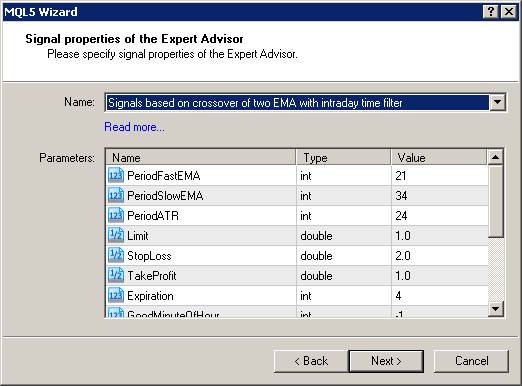Cancel the wizard

pyautogui.click(x=471, y=361)
